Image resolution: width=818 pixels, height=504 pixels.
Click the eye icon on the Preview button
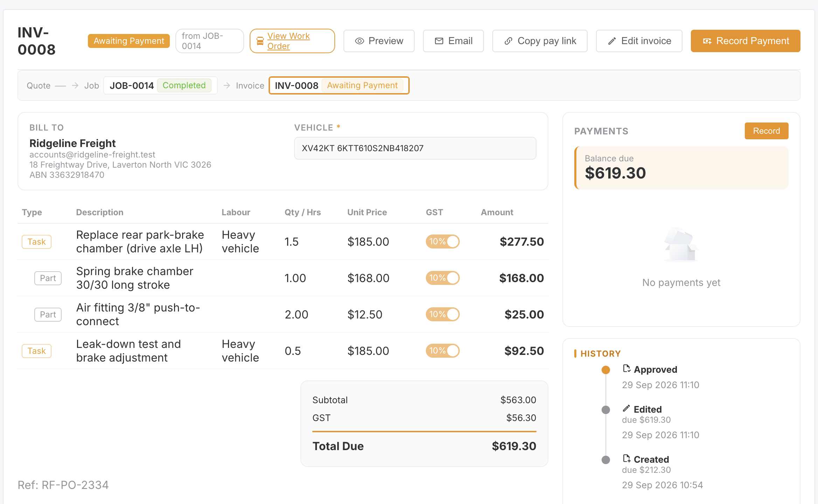pyautogui.click(x=360, y=41)
